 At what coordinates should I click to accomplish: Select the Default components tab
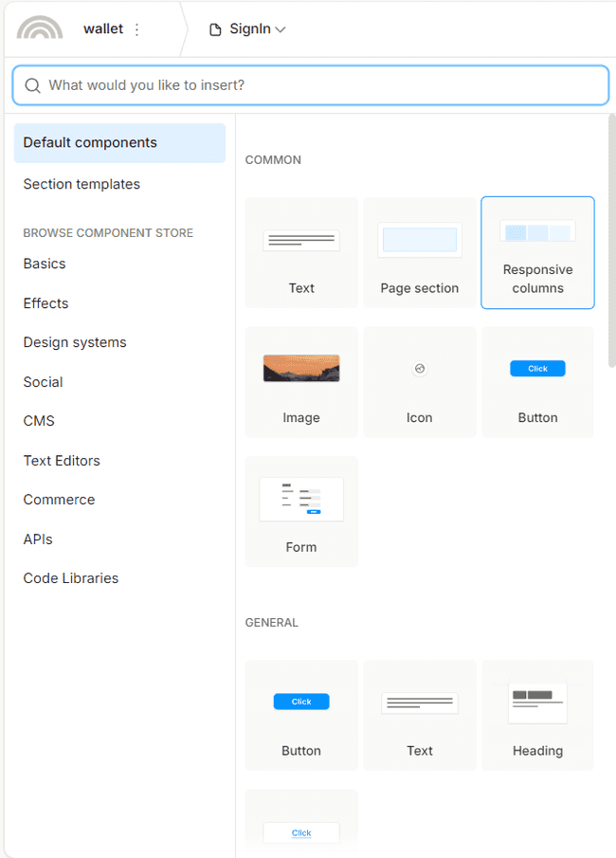coord(119,143)
